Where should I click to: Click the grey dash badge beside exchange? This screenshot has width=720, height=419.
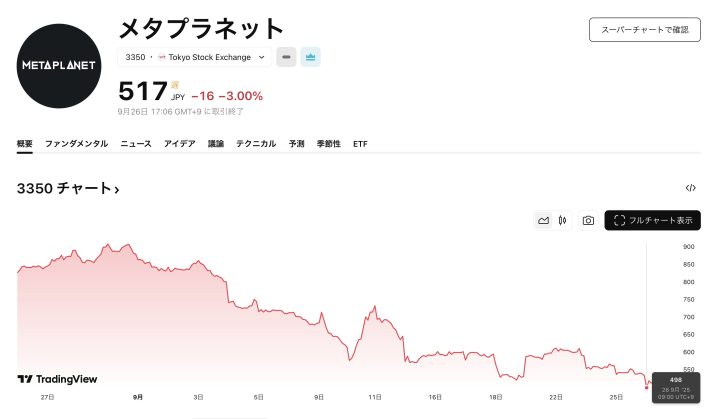coord(286,57)
